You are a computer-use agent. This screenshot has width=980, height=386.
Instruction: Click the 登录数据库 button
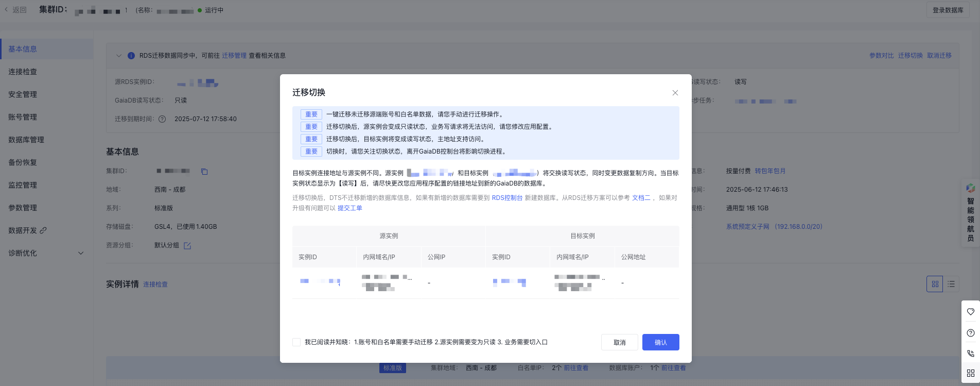(948, 10)
